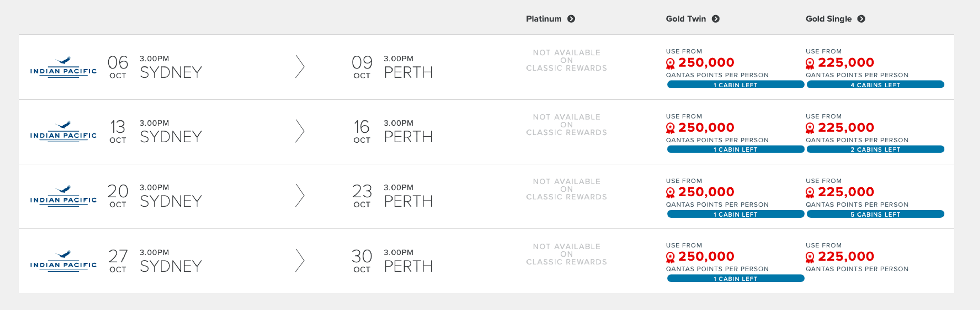Open the Platinum column header

(544, 19)
